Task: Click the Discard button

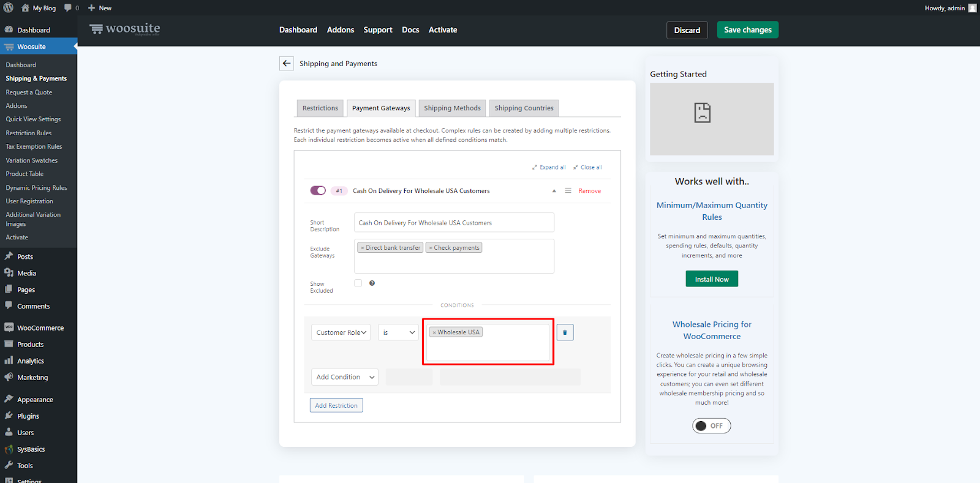Action: coord(687,30)
